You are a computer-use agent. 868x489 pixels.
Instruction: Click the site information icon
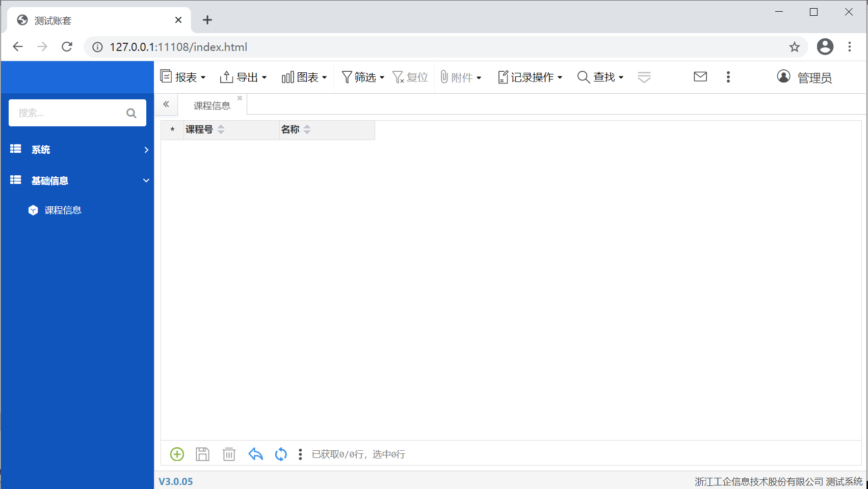97,47
